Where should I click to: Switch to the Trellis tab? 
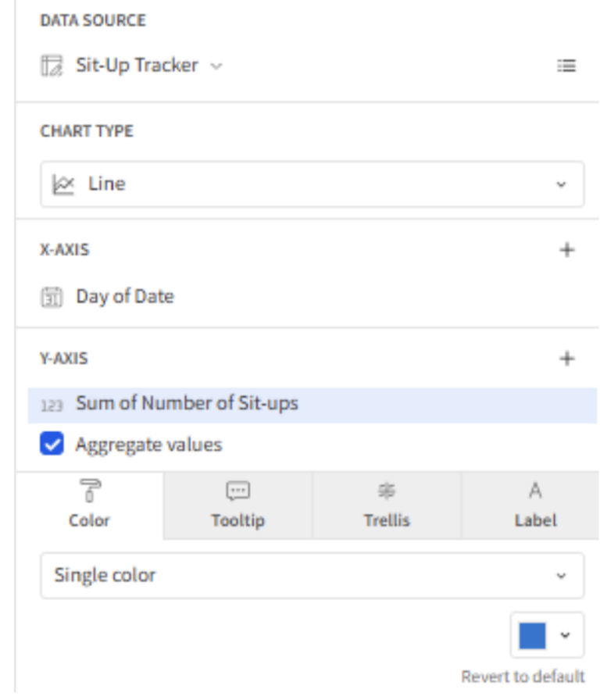[387, 505]
